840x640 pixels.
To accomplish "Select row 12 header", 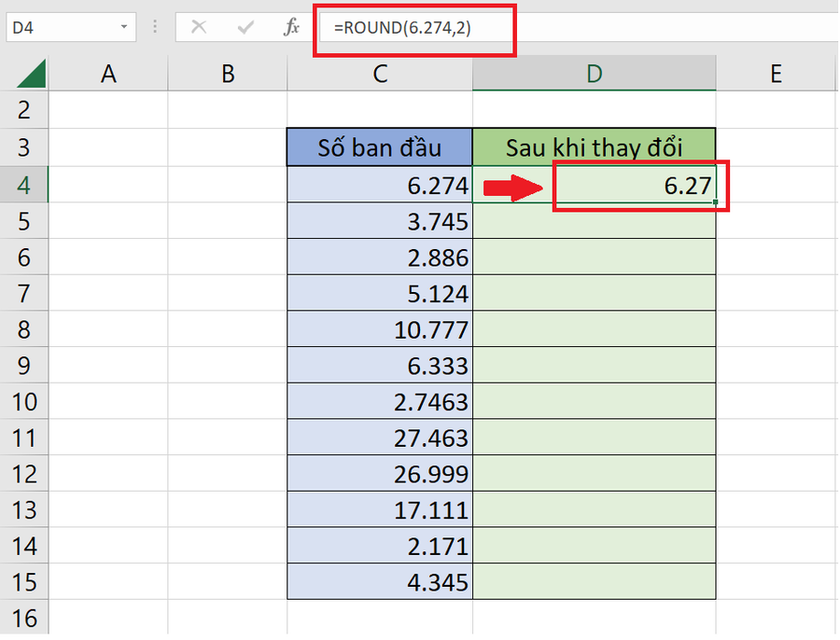I will (23, 473).
